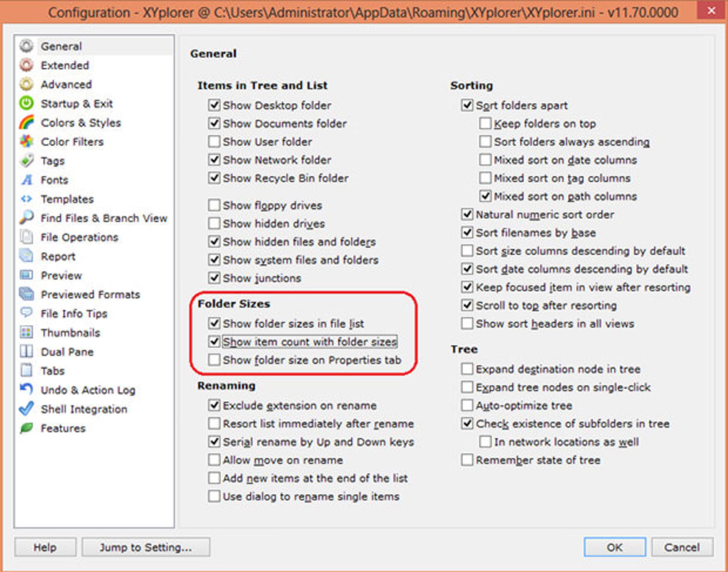Screen dimensions: 728x572
Task: Toggle Show Desktop folder checkbox
Action: point(214,105)
